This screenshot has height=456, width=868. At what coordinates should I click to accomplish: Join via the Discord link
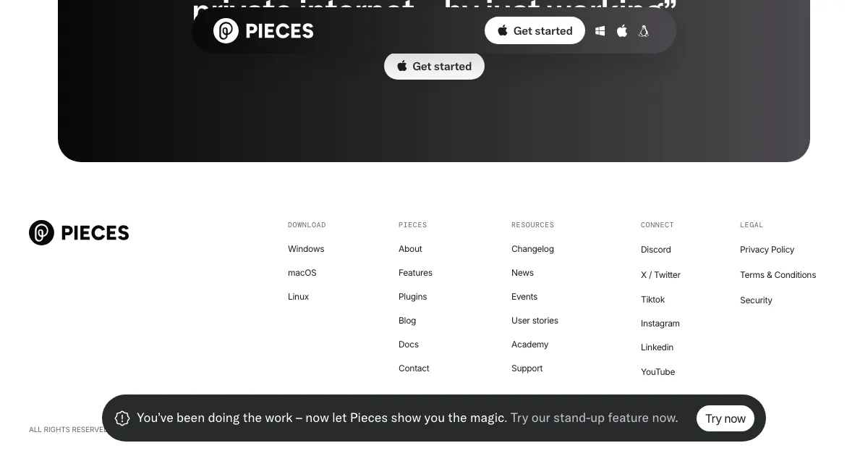(x=656, y=250)
